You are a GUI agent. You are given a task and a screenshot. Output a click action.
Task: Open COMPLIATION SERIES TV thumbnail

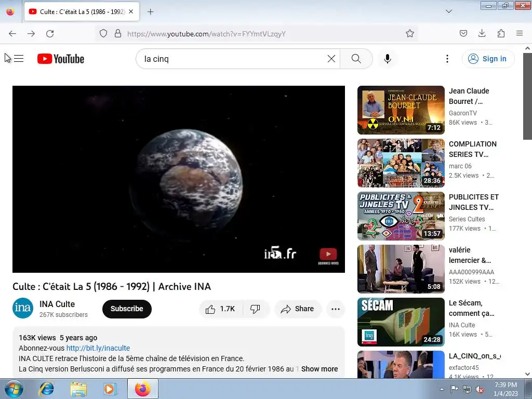tap(401, 163)
